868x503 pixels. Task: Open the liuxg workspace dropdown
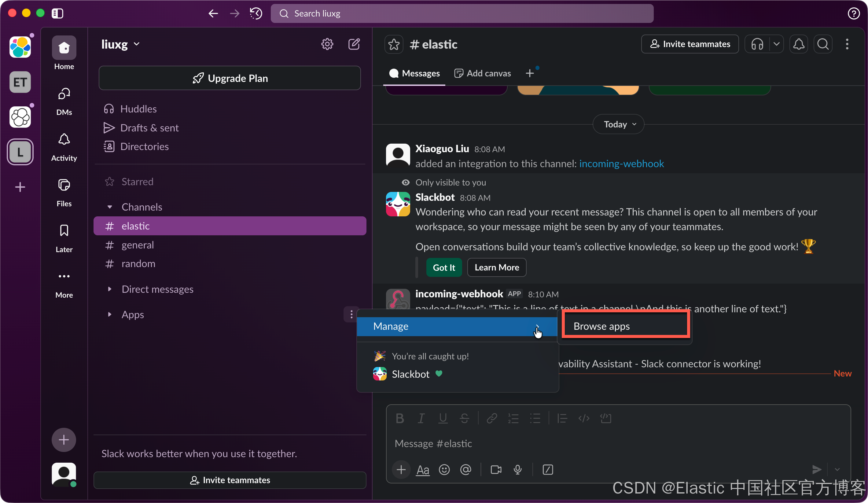tap(120, 44)
